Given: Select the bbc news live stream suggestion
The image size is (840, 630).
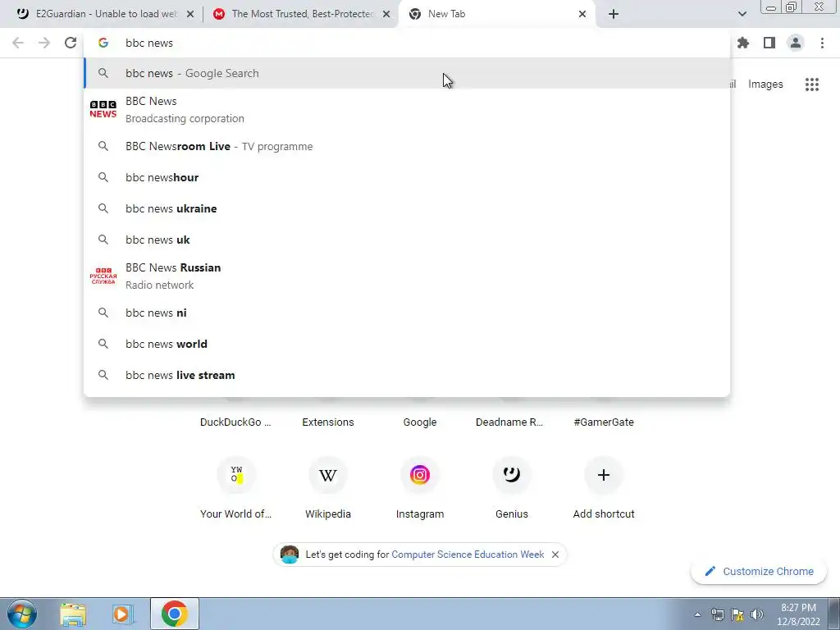Looking at the screenshot, I should pyautogui.click(x=407, y=375).
